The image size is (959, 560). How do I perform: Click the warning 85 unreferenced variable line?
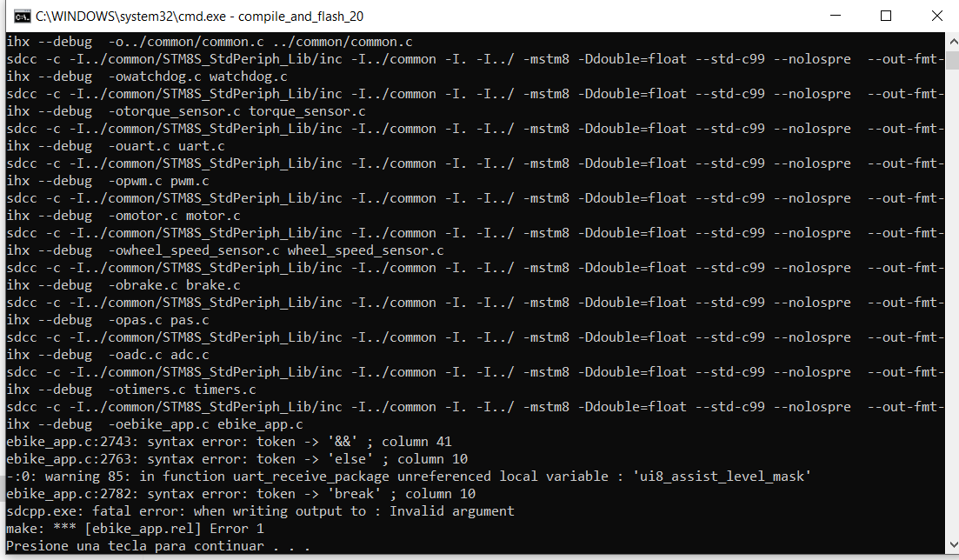[409, 477]
